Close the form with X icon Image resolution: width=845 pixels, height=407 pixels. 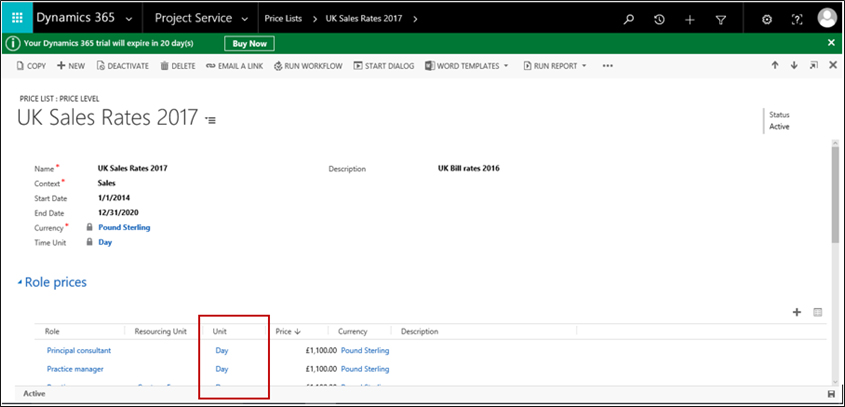[833, 65]
